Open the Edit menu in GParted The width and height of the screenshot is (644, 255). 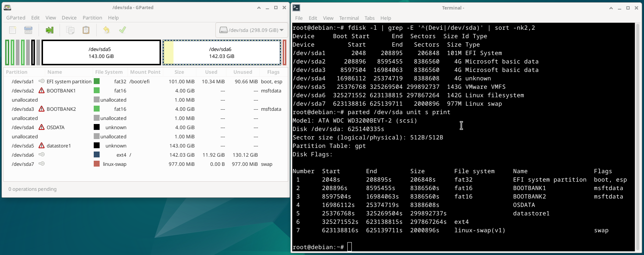tap(35, 18)
